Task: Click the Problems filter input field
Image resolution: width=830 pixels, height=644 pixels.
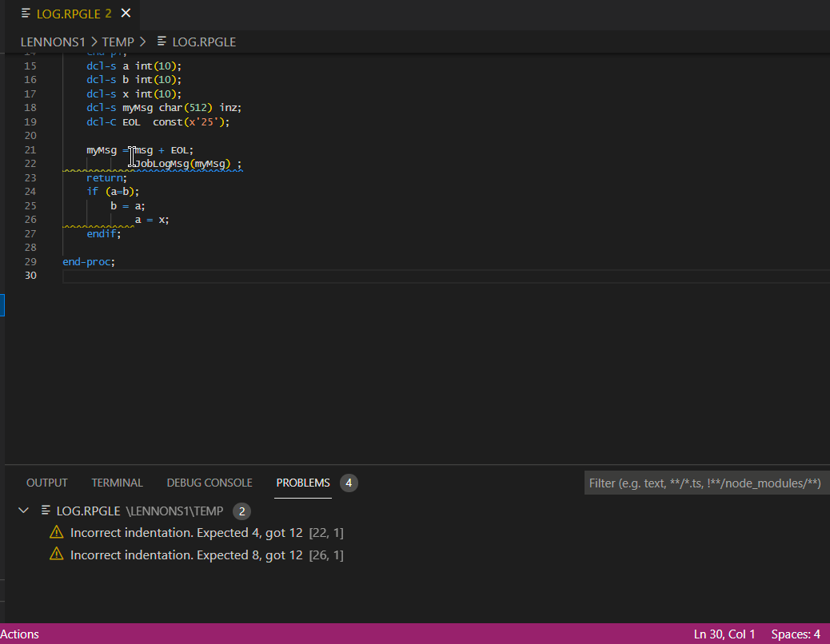Action: [706, 483]
